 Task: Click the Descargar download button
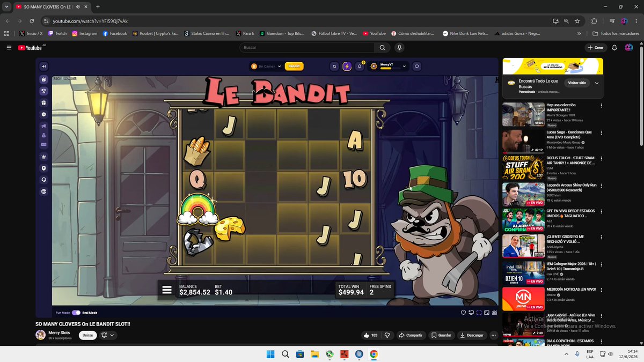point(472,335)
